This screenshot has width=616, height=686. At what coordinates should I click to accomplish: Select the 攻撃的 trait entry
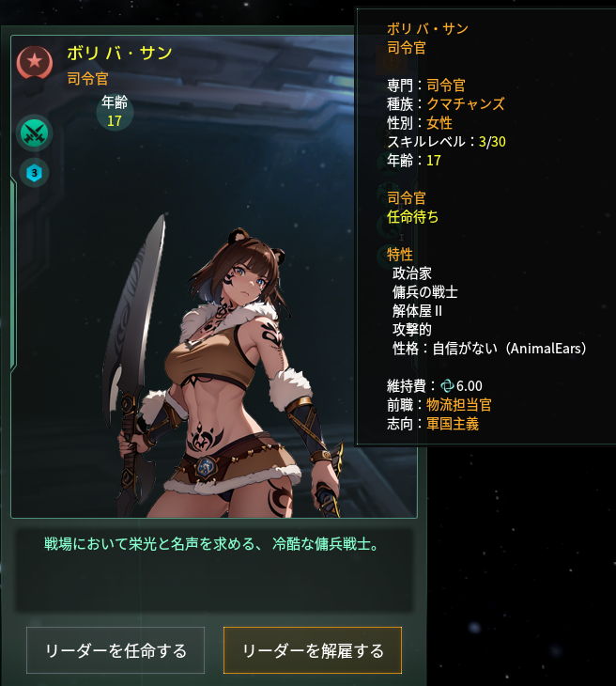pos(412,330)
